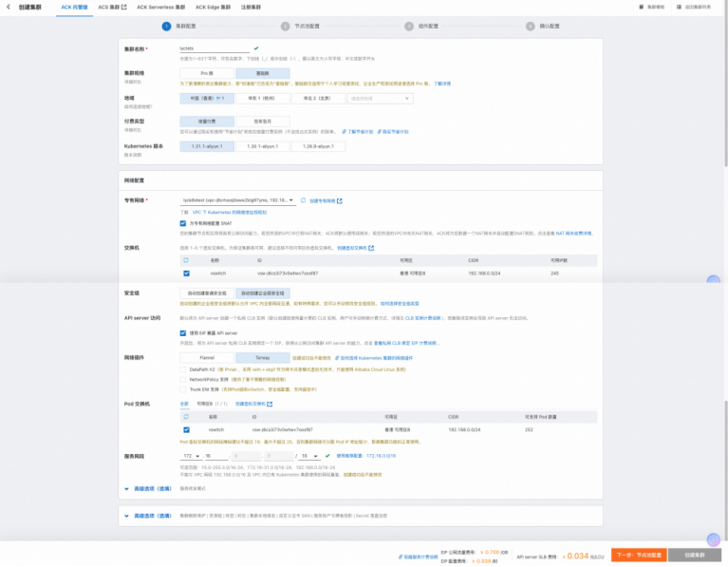Open the NAT 网关收费详情 link
This screenshot has width=728, height=567.
[573, 234]
